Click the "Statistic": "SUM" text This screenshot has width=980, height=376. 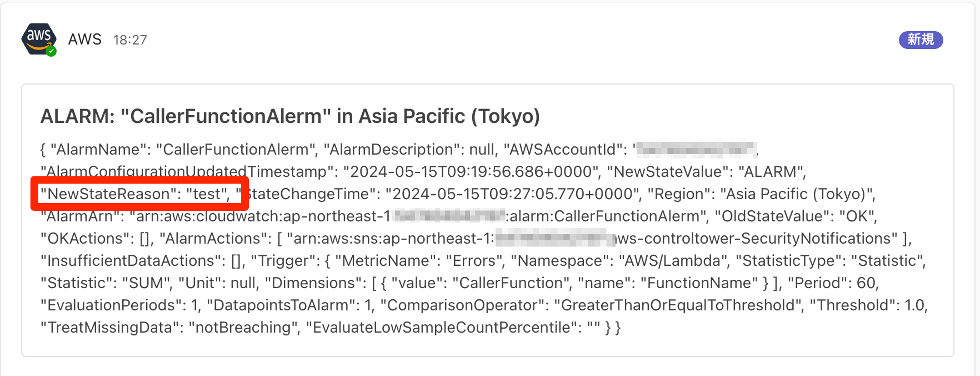pyautogui.click(x=106, y=283)
